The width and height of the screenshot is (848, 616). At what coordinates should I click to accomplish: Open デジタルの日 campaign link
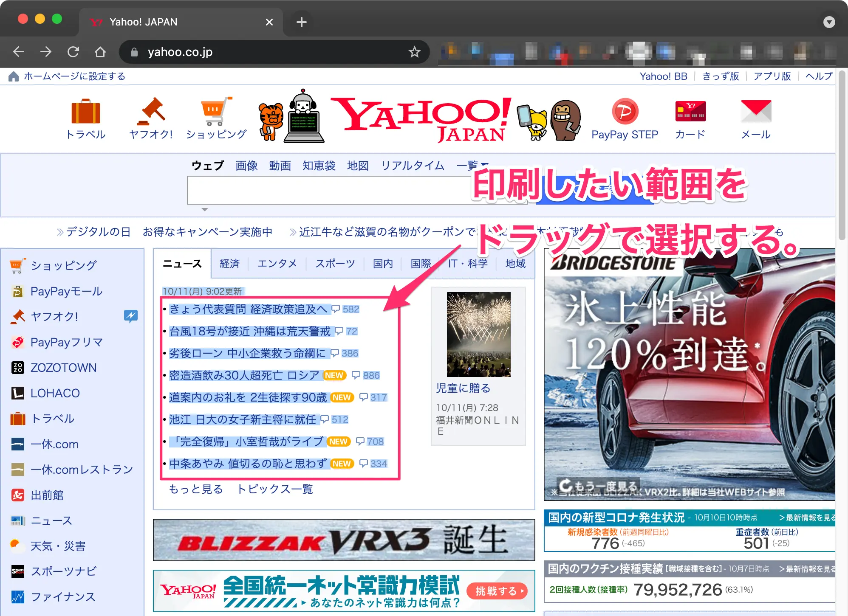point(99,232)
